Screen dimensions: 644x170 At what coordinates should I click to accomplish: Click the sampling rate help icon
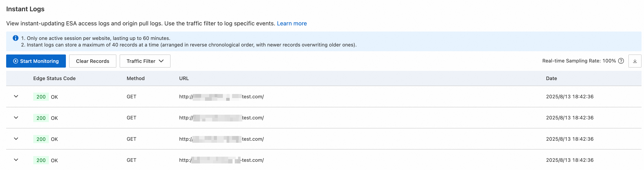click(621, 61)
